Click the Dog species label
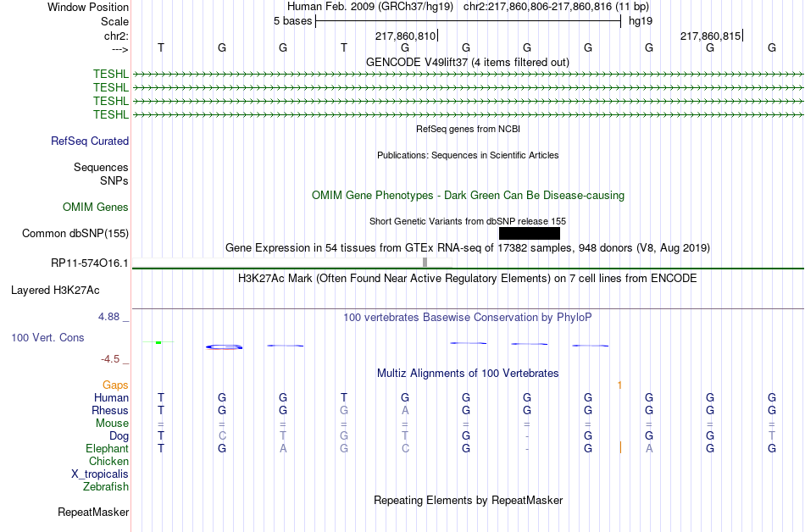Image resolution: width=805 pixels, height=532 pixels. pos(119,436)
